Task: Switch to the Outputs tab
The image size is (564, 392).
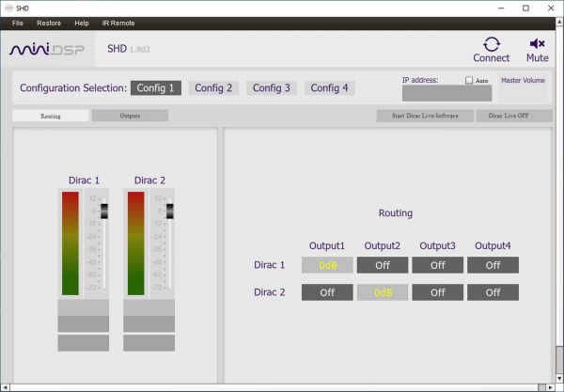Action: [130, 116]
